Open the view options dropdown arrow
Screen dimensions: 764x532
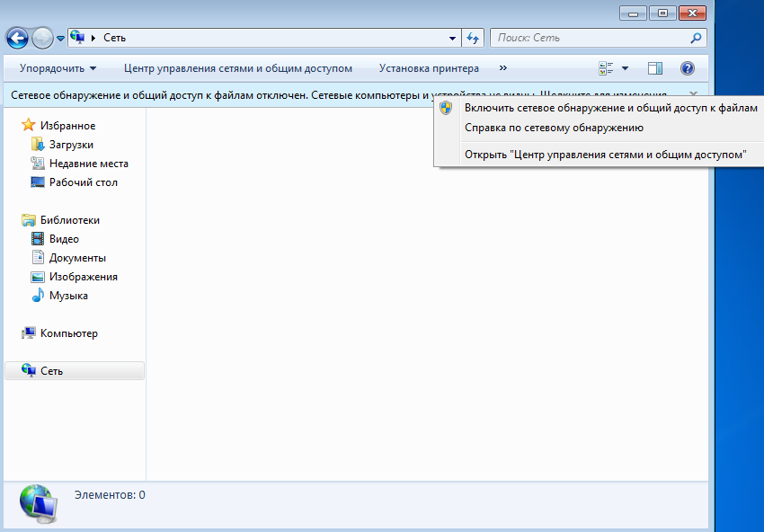626,68
